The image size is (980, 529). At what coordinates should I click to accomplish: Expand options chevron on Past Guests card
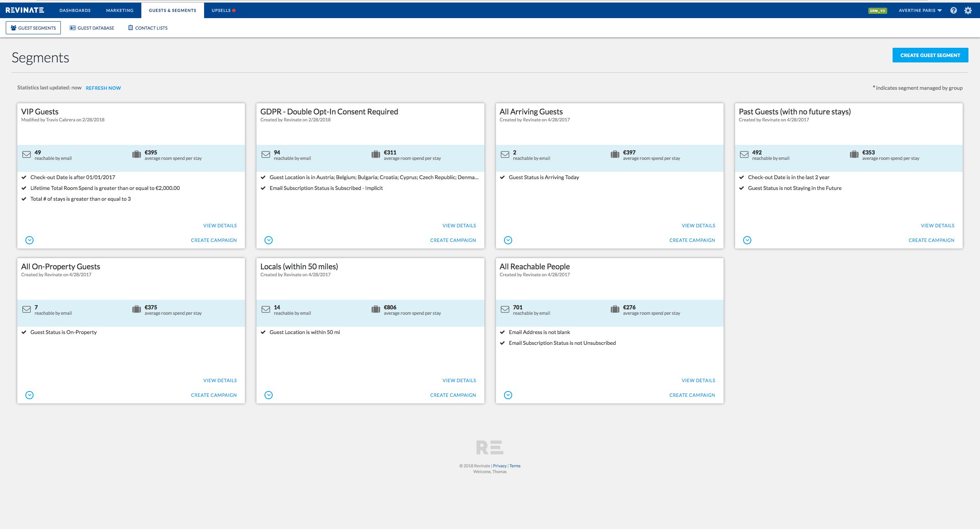click(x=747, y=240)
